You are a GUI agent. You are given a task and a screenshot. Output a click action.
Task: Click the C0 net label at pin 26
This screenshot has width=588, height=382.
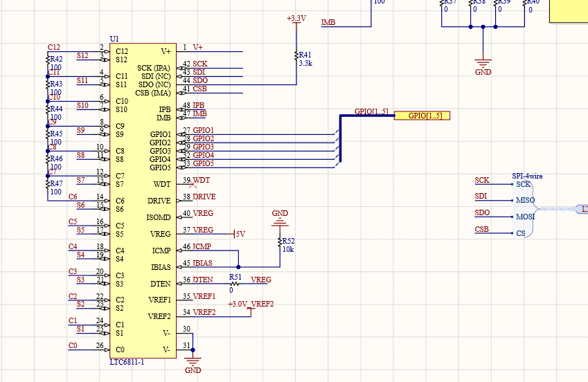pos(73,345)
